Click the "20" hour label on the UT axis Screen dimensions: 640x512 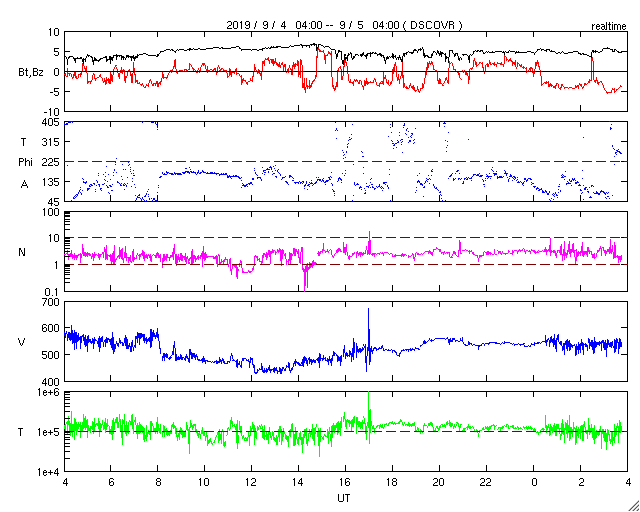coord(440,483)
